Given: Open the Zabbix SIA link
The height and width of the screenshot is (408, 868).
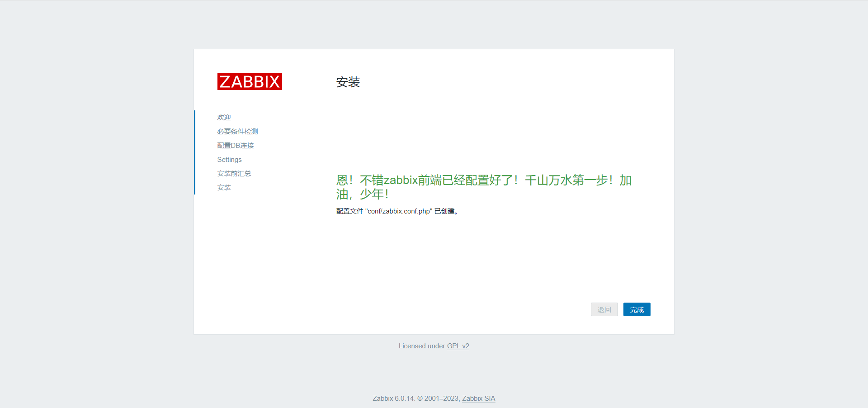Looking at the screenshot, I should click(x=479, y=399).
